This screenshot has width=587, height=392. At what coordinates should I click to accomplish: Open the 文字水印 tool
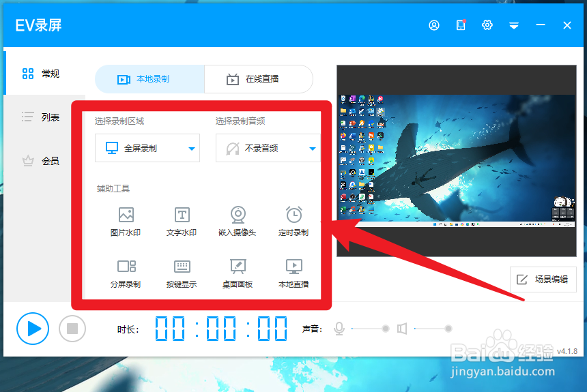(182, 222)
